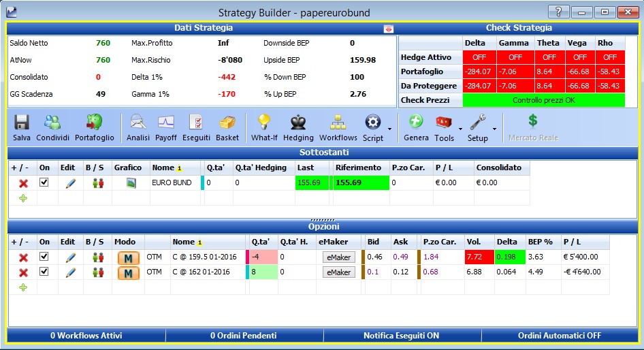Open the Hedging chess-king tool
644x350 pixels.
pos(298,128)
